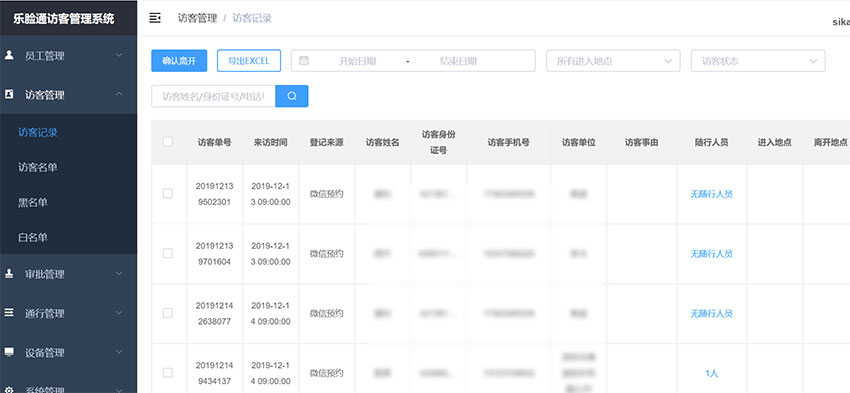This screenshot has height=393, width=850.
Task: Open the 访客状态 dropdown
Action: click(x=758, y=61)
